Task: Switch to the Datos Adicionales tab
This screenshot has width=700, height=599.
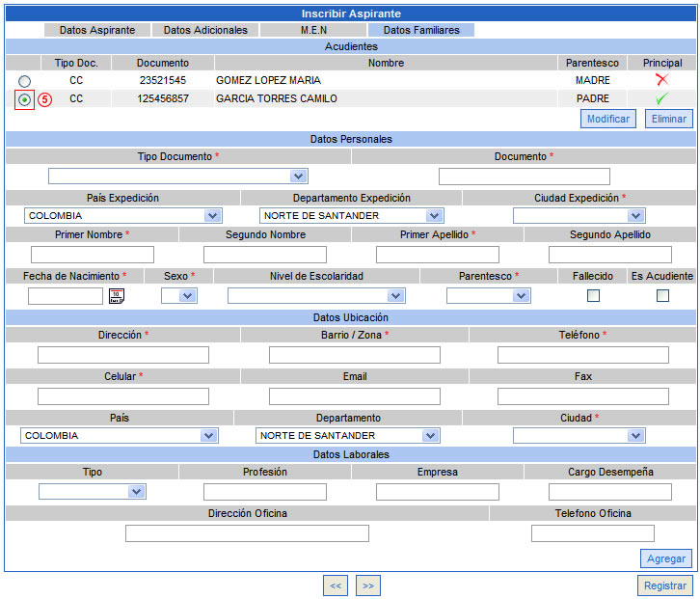Action: pos(205,30)
